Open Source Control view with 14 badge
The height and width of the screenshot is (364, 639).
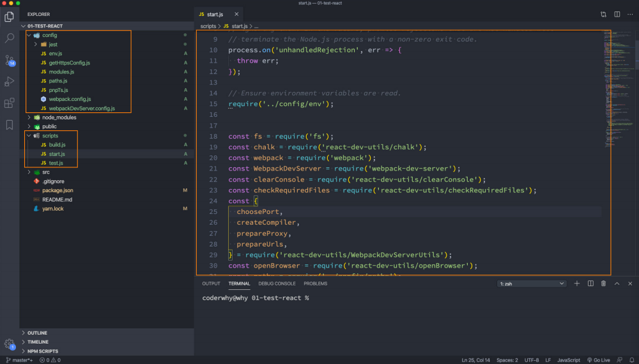pyautogui.click(x=10, y=60)
